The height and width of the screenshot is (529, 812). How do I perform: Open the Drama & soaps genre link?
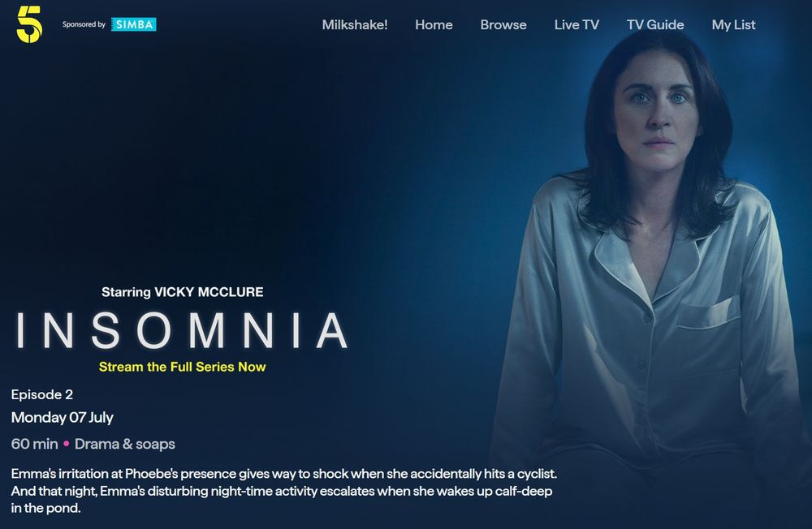click(x=125, y=444)
